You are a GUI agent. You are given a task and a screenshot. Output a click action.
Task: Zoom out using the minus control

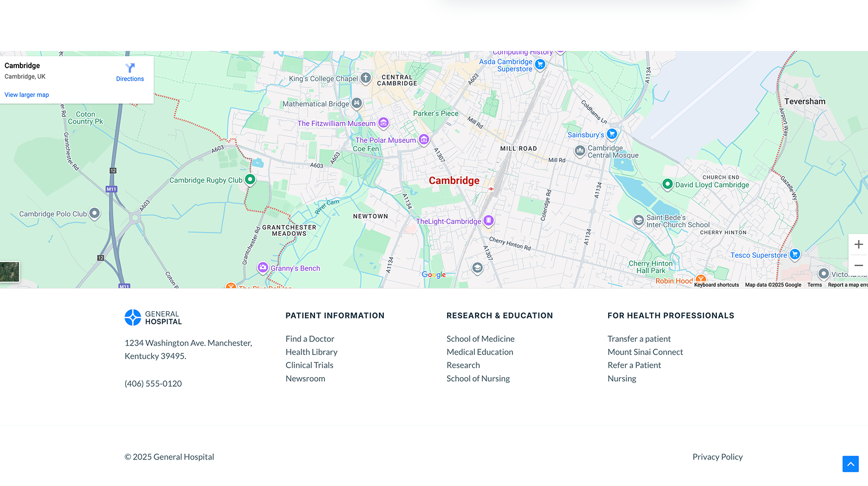click(x=858, y=264)
